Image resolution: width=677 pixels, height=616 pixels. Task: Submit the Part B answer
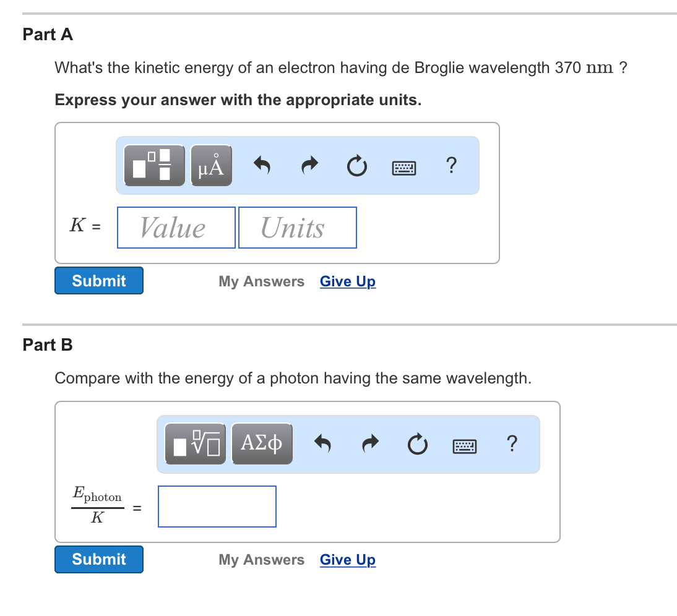coord(98,559)
